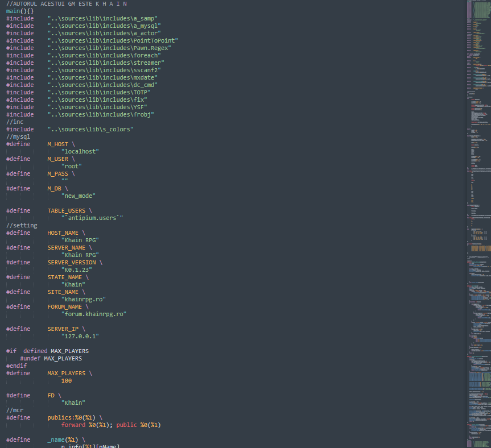This screenshot has width=491, height=448.
Task: Click the code minimap on the right
Action: click(479, 224)
